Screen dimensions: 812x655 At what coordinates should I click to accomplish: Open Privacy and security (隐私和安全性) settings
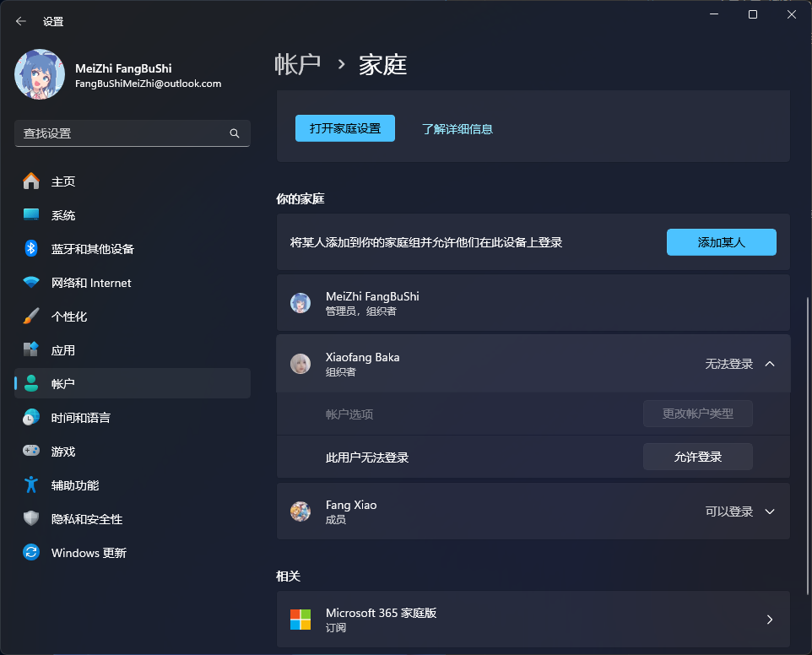click(86, 519)
